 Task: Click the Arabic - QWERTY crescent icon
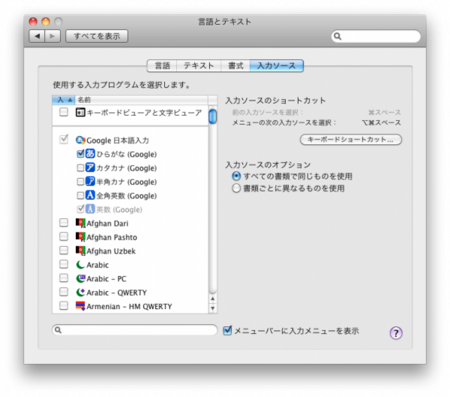pyautogui.click(x=80, y=292)
